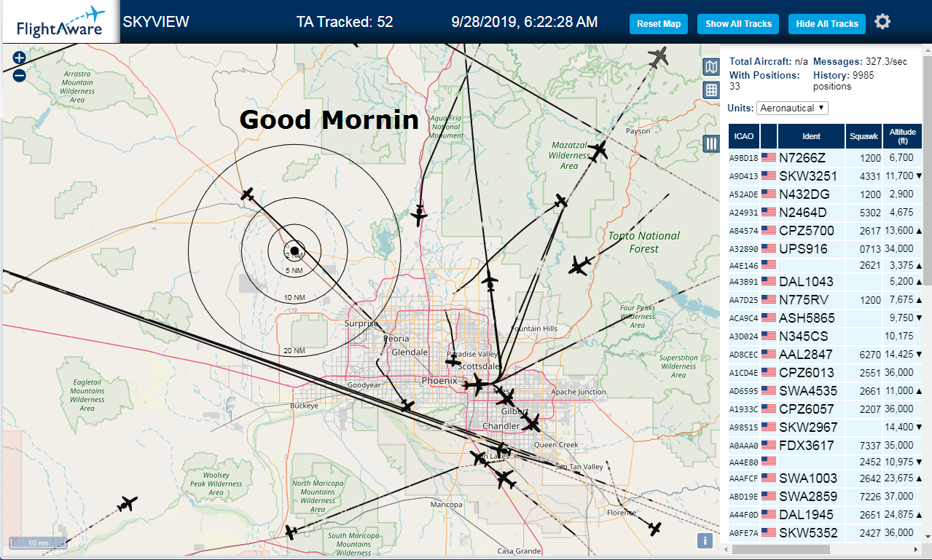
Task: Sort table by Squawk column
Action: 864,136
